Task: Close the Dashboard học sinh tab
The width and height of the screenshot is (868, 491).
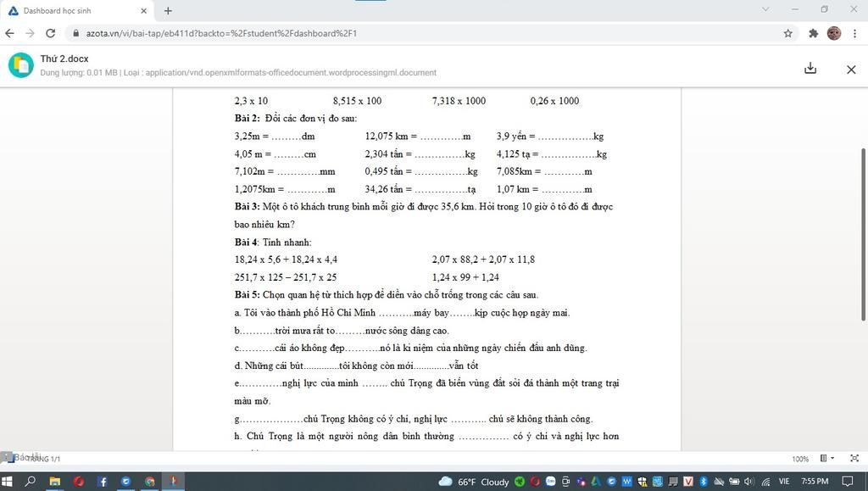Action: (143, 10)
